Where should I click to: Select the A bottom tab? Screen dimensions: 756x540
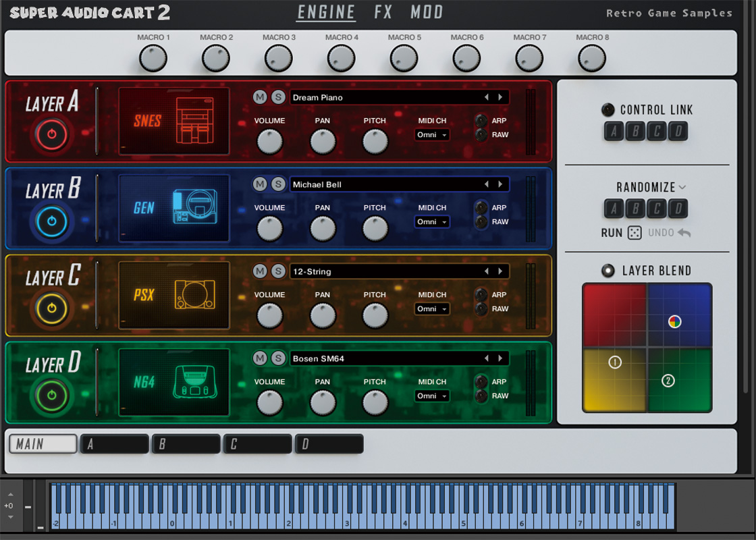click(x=114, y=444)
